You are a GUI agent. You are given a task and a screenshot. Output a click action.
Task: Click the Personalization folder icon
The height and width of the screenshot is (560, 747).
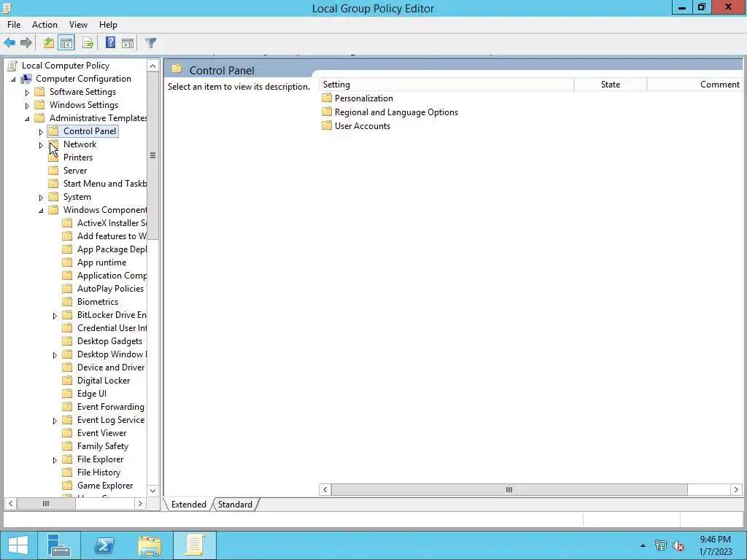(x=326, y=98)
